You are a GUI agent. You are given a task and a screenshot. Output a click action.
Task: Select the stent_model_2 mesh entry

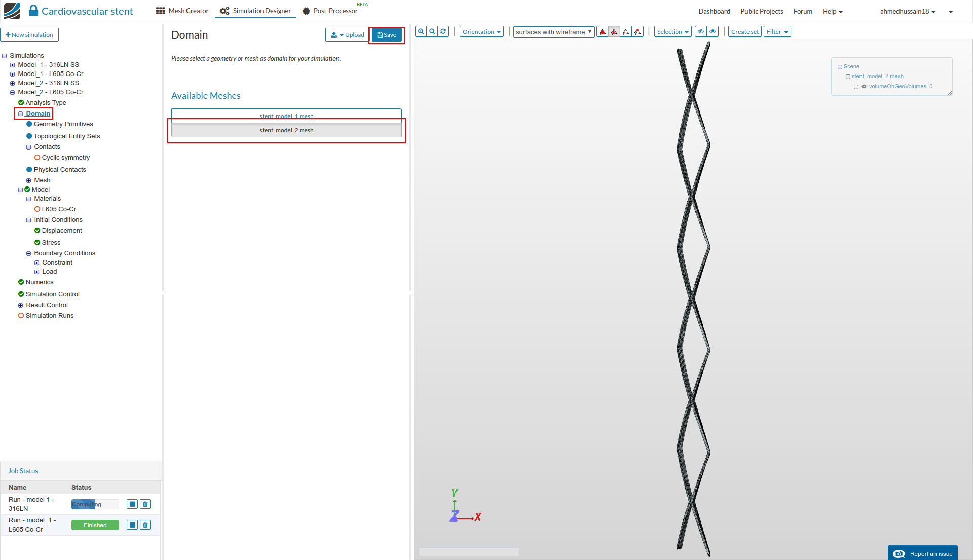tap(286, 130)
